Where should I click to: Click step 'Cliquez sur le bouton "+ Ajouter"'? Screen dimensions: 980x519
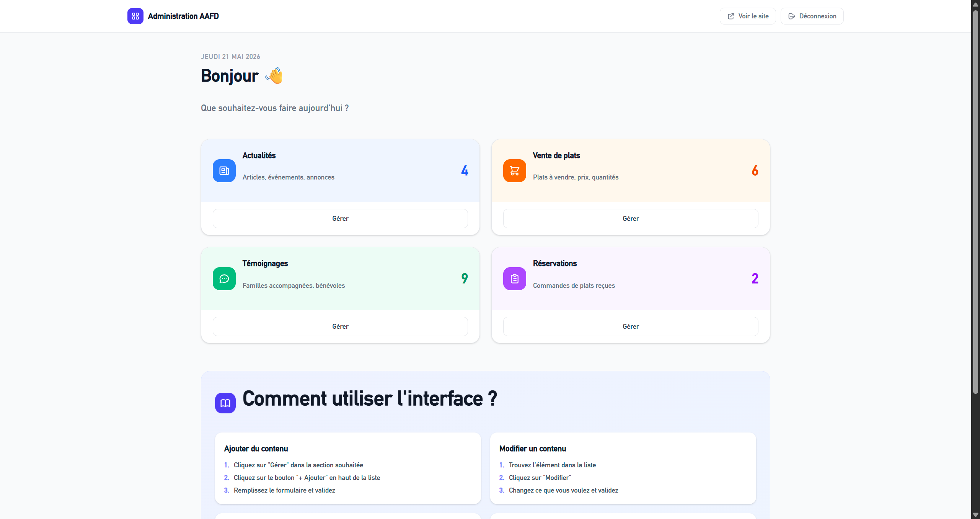(x=307, y=478)
